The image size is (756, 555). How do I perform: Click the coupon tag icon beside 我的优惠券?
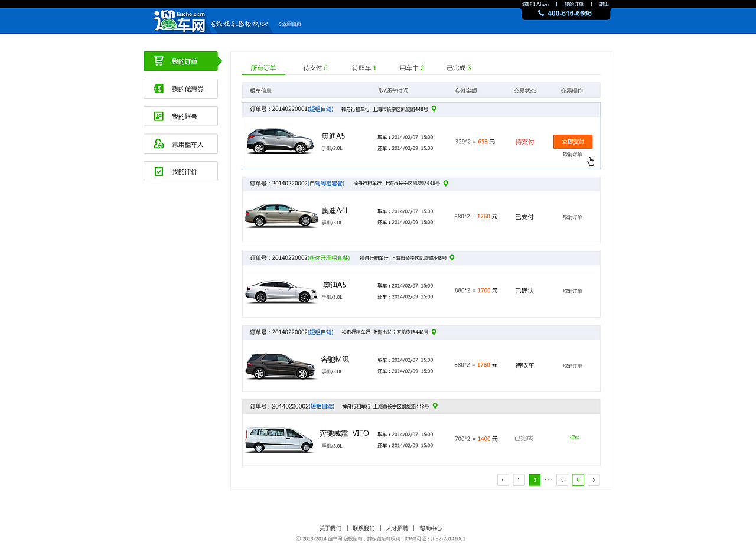[x=158, y=89]
